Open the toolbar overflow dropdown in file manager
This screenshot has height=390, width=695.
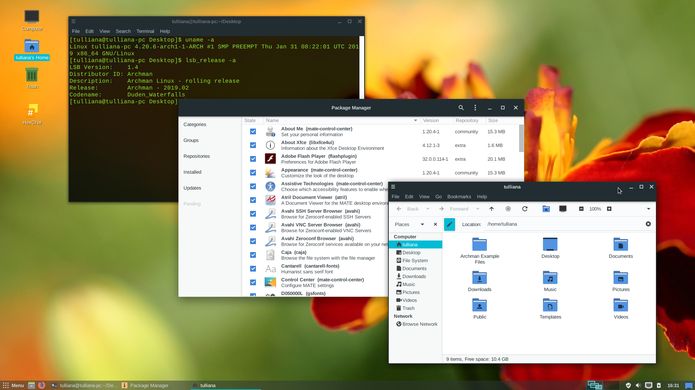648,209
